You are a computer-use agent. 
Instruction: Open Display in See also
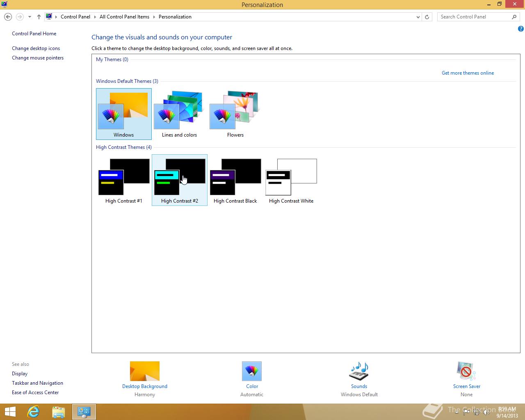[x=20, y=374]
